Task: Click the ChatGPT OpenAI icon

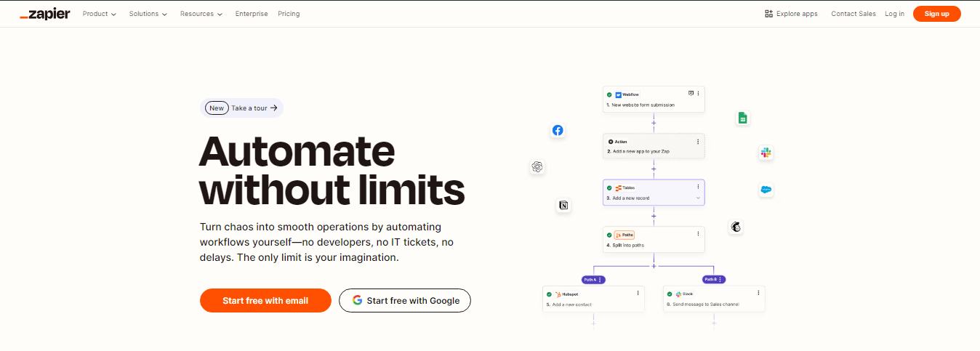Action: [537, 167]
